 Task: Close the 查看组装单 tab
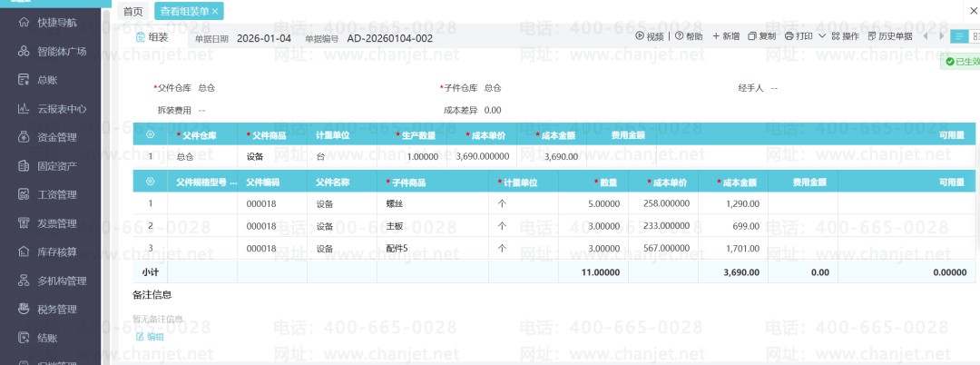[x=215, y=11]
